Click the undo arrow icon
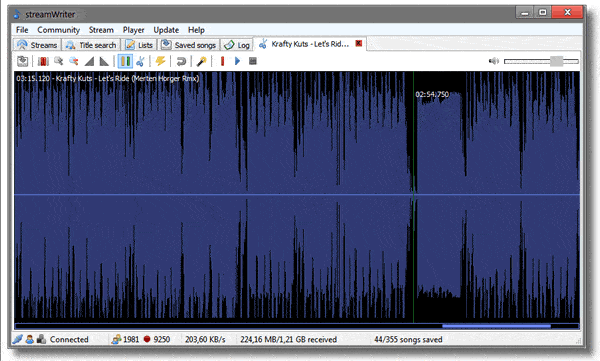600x361 pixels. (x=181, y=61)
